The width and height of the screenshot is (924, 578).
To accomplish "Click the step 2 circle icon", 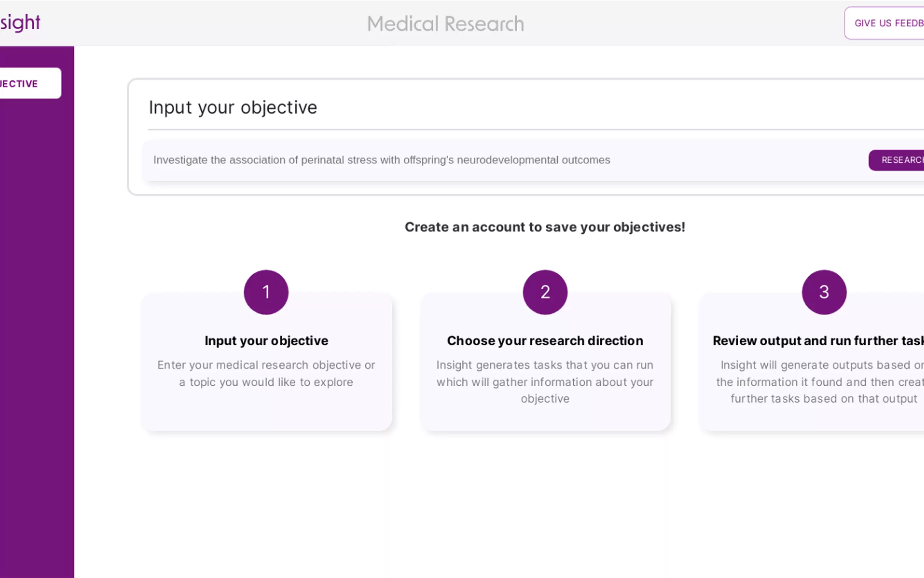I will point(545,292).
